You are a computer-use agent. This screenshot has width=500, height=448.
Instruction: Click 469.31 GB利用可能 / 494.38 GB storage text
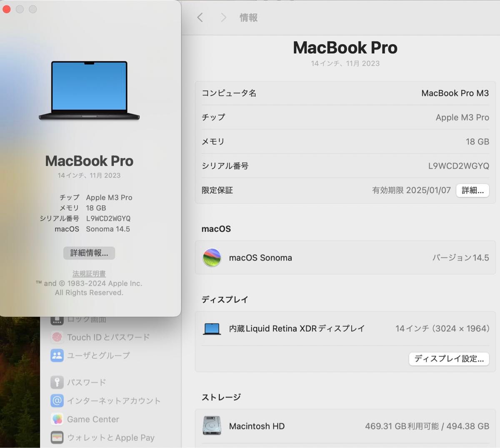(427, 426)
